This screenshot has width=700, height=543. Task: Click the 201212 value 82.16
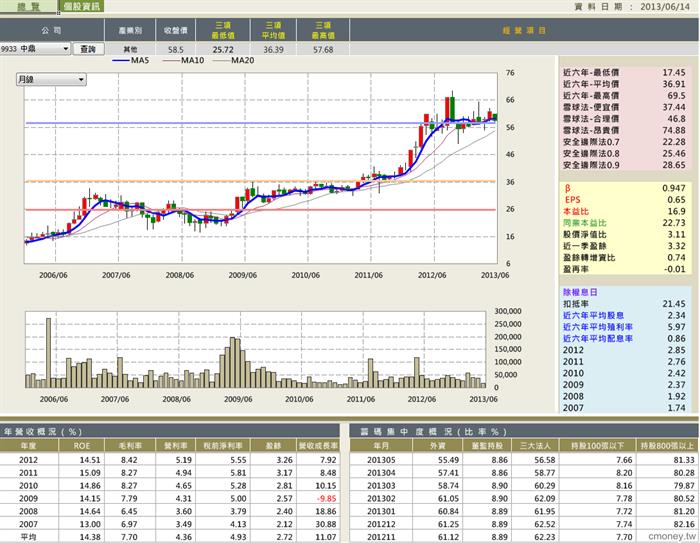(684, 524)
